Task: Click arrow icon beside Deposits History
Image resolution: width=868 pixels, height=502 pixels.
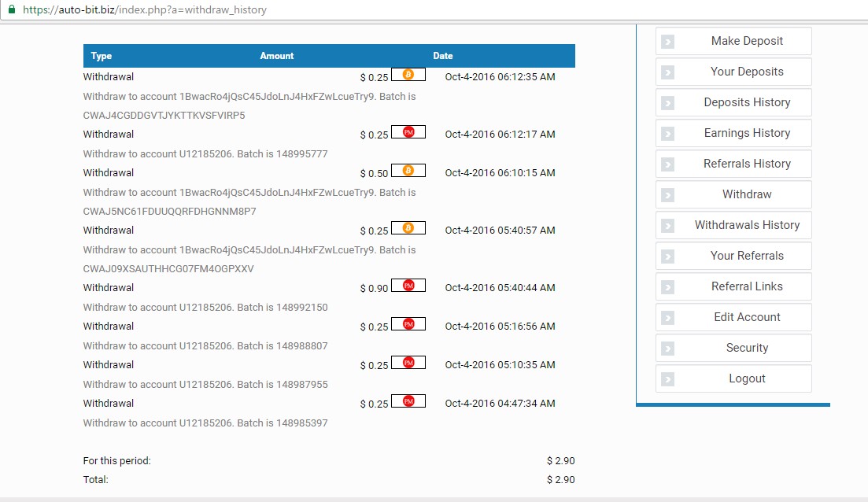Action: coord(667,103)
